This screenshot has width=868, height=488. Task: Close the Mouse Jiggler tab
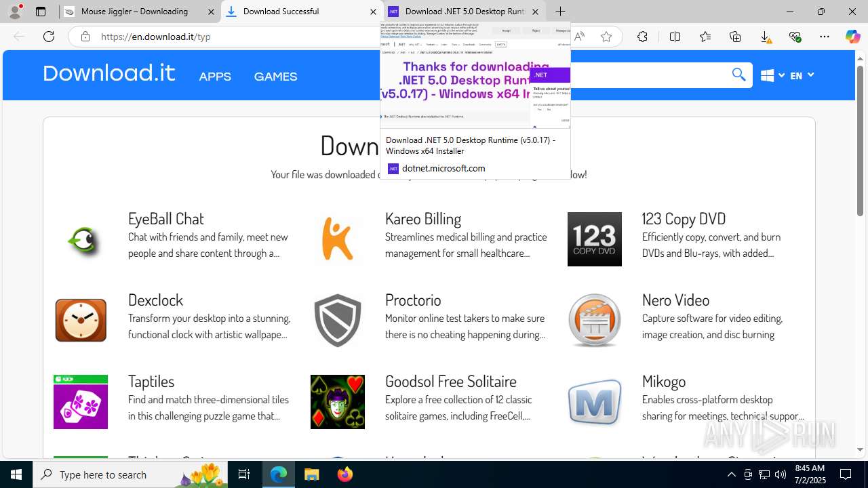211,12
